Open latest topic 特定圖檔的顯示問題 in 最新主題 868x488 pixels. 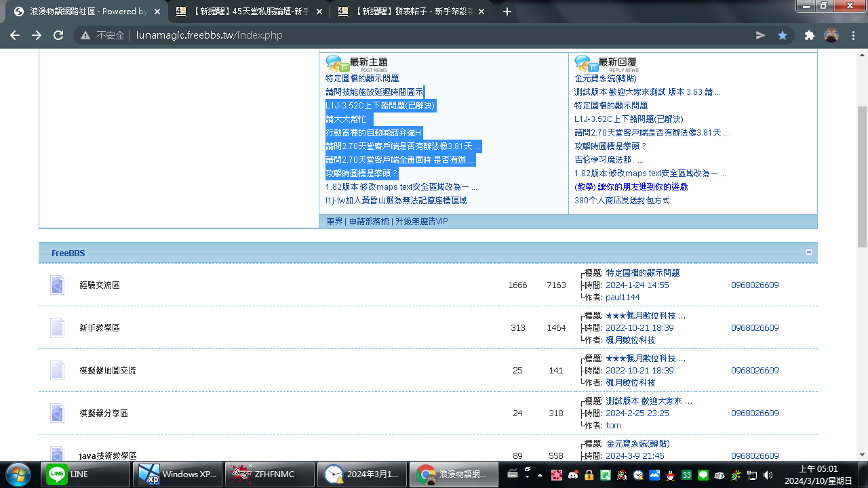362,79
